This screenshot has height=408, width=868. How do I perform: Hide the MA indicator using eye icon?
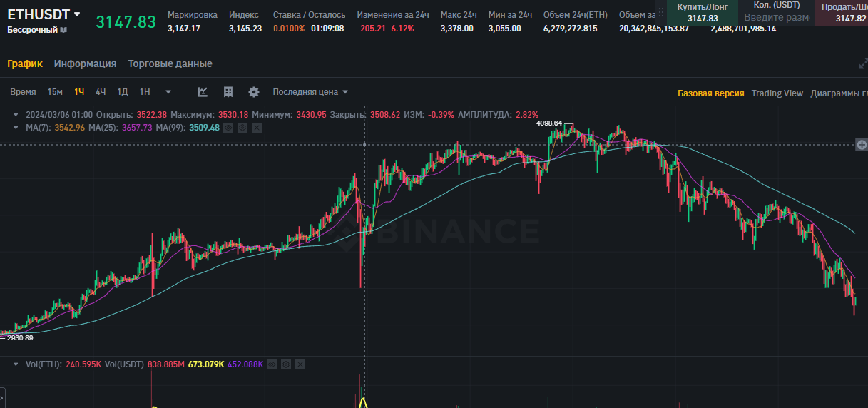tap(228, 128)
